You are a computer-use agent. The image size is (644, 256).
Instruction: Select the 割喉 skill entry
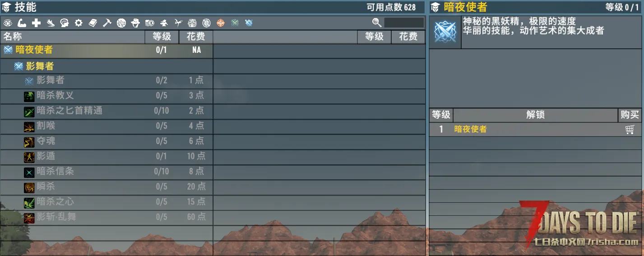point(46,126)
